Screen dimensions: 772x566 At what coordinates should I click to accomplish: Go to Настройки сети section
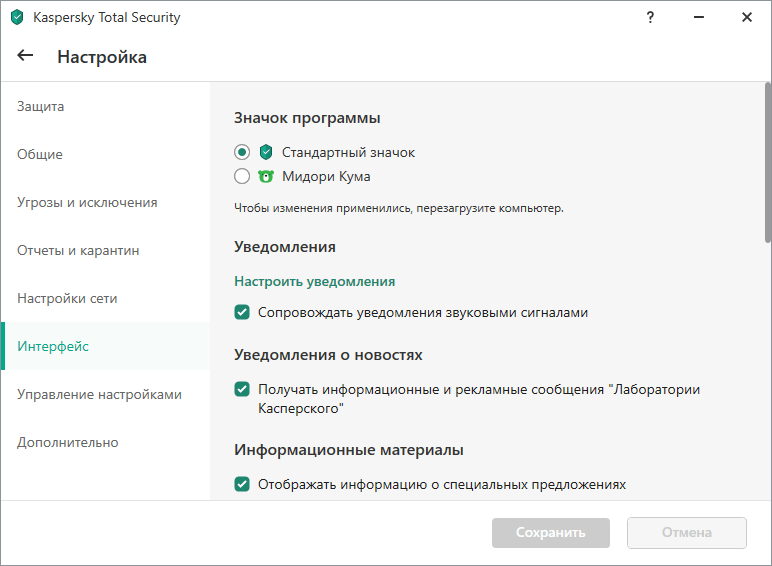coord(67,298)
